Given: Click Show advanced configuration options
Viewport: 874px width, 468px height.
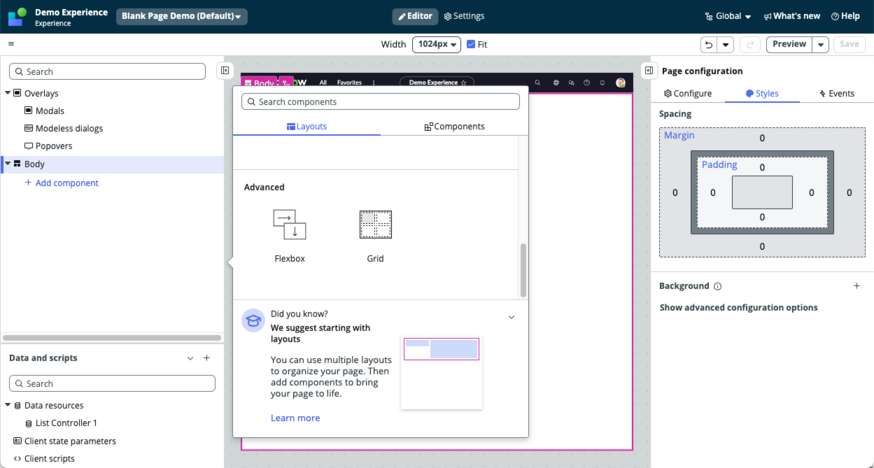Looking at the screenshot, I should click(739, 308).
